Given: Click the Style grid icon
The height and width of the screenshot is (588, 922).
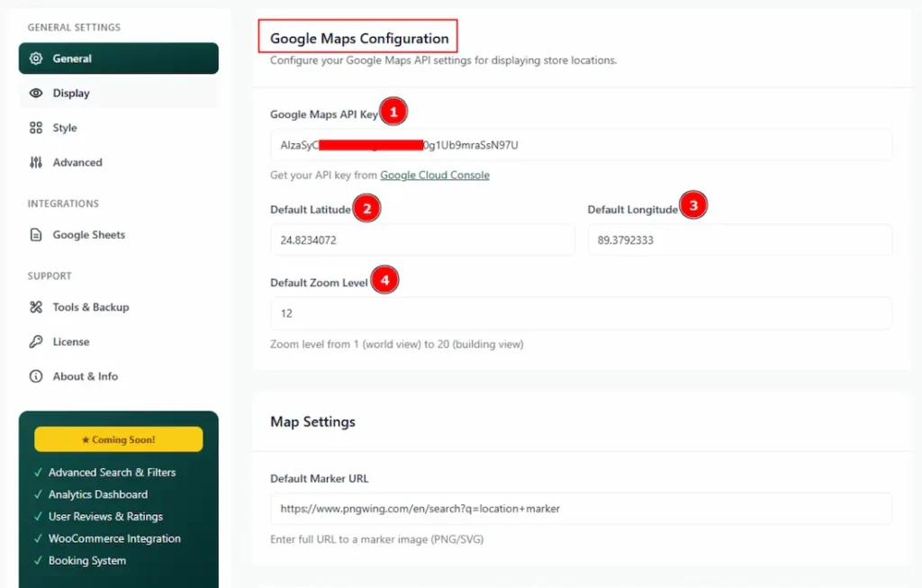Looking at the screenshot, I should click(36, 128).
